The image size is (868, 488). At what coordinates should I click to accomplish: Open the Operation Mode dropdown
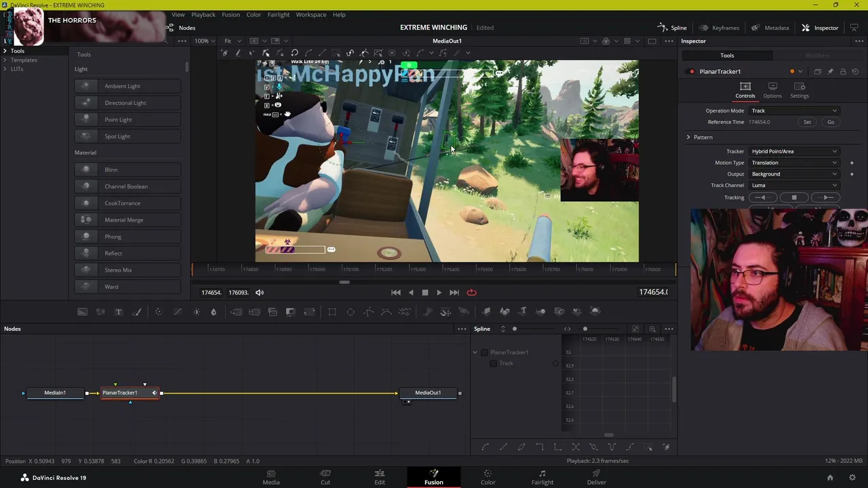pos(793,111)
